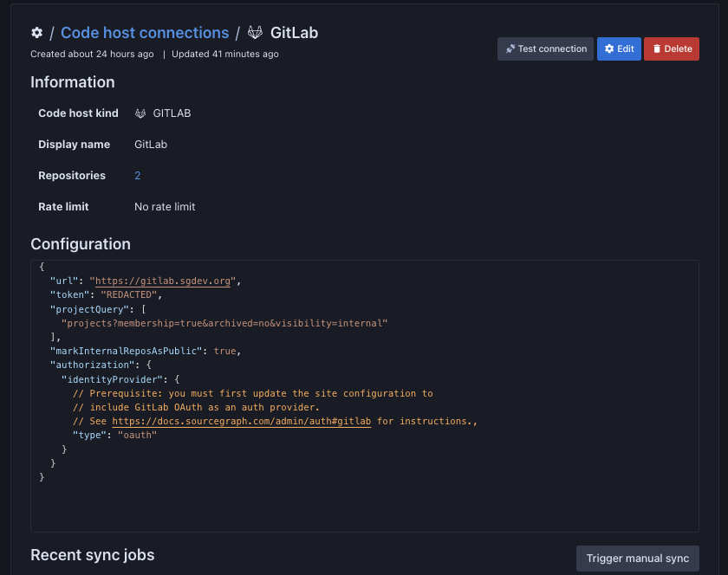The height and width of the screenshot is (575, 728).
Task: Click GitLab icon beside GITLAB kind value
Action: click(x=140, y=113)
